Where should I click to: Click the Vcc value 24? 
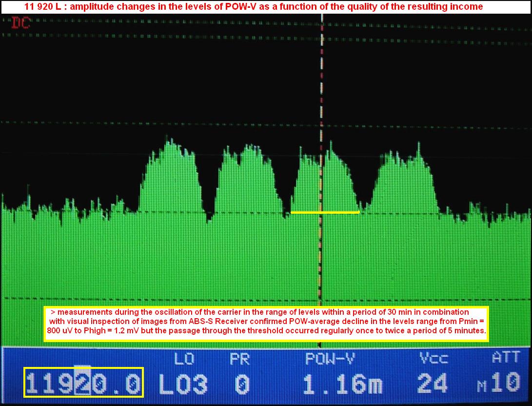433,384
